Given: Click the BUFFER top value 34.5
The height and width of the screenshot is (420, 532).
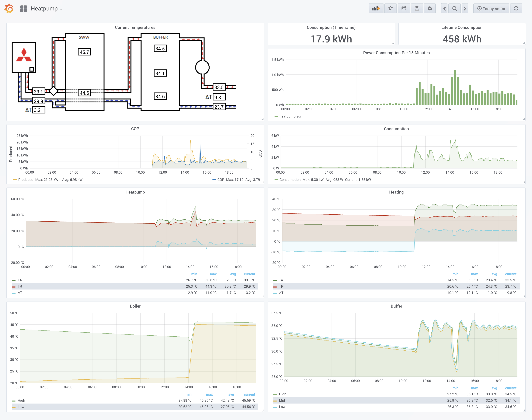Looking at the screenshot, I should click(x=160, y=48).
